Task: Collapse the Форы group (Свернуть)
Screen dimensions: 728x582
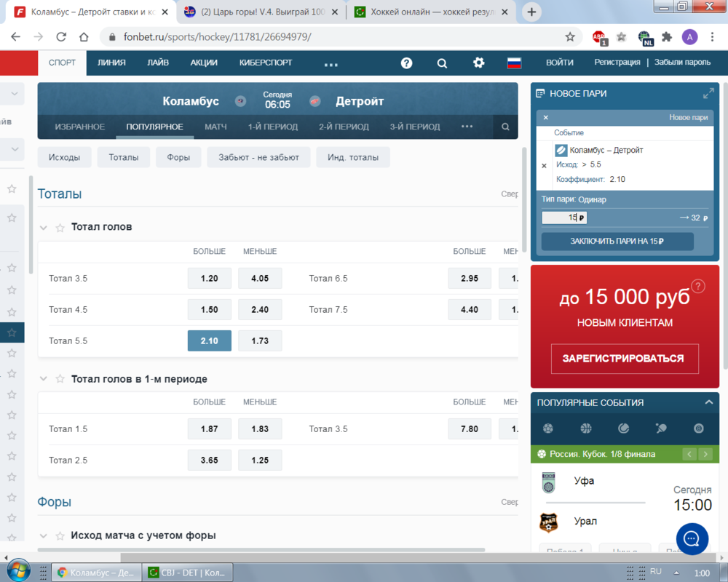Action: pyautogui.click(x=510, y=502)
